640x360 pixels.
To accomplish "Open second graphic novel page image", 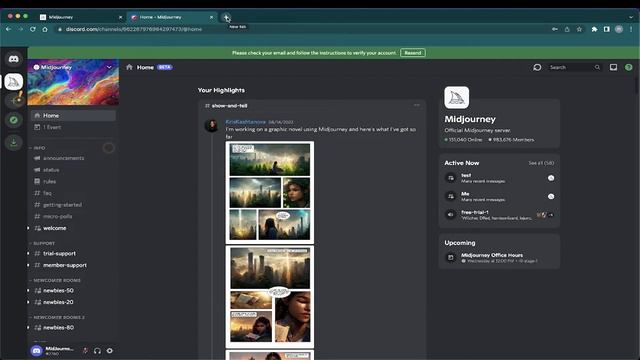I will click(x=270, y=296).
